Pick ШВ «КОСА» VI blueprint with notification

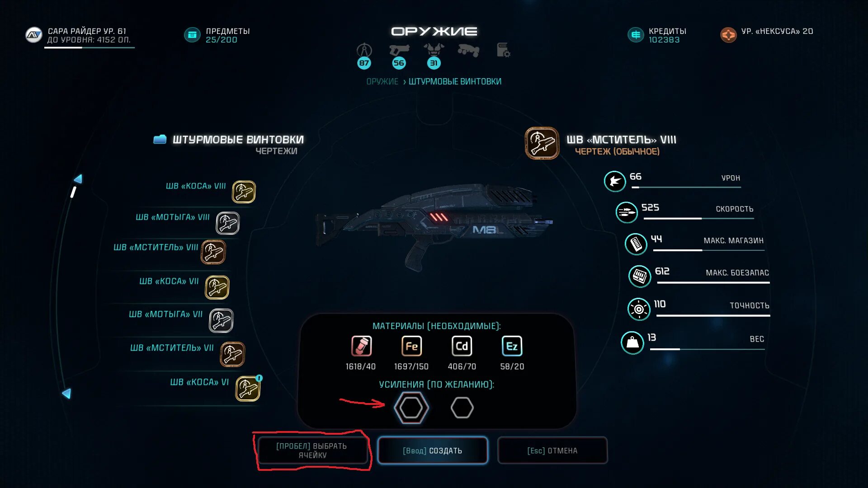pos(248,389)
